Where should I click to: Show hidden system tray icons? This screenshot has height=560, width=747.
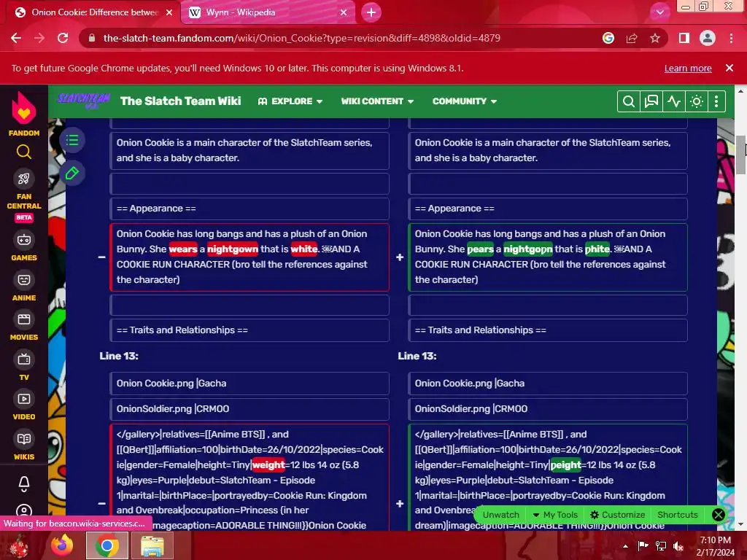pos(625,546)
